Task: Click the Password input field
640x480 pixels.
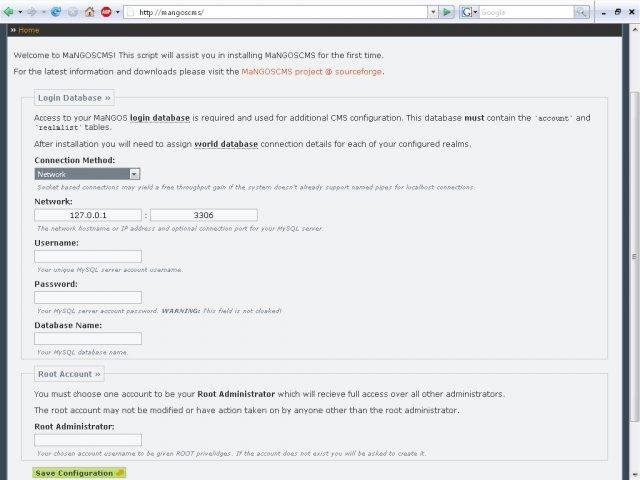Action: tap(88, 298)
